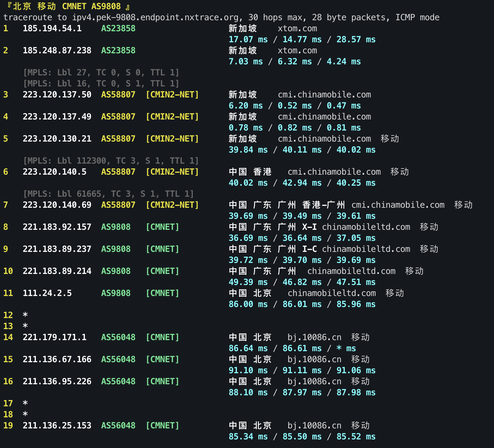The image size is (494, 448).
Task: Click chinamobileltd.com on hop 11 北京
Action: (x=332, y=293)
